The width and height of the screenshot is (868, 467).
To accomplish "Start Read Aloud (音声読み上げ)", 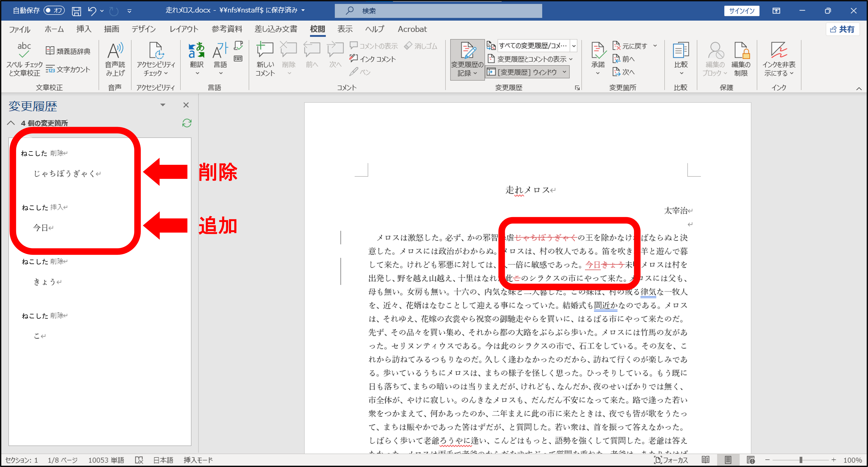I will click(115, 59).
